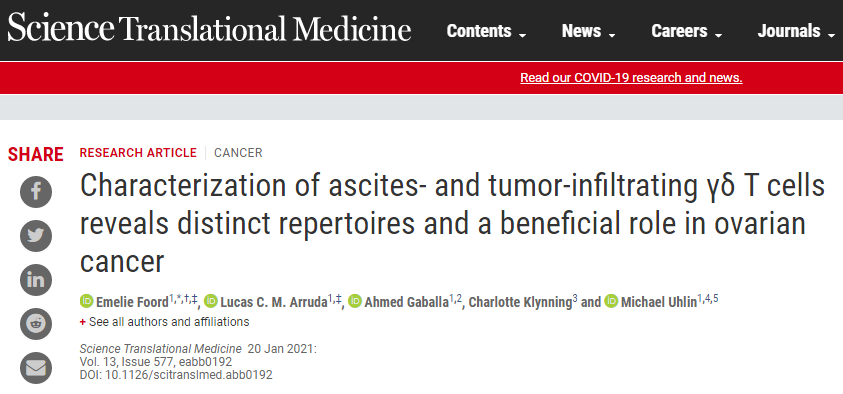Screen dimensions: 843x394
Task: Share article on Twitter
Action: coord(36,235)
